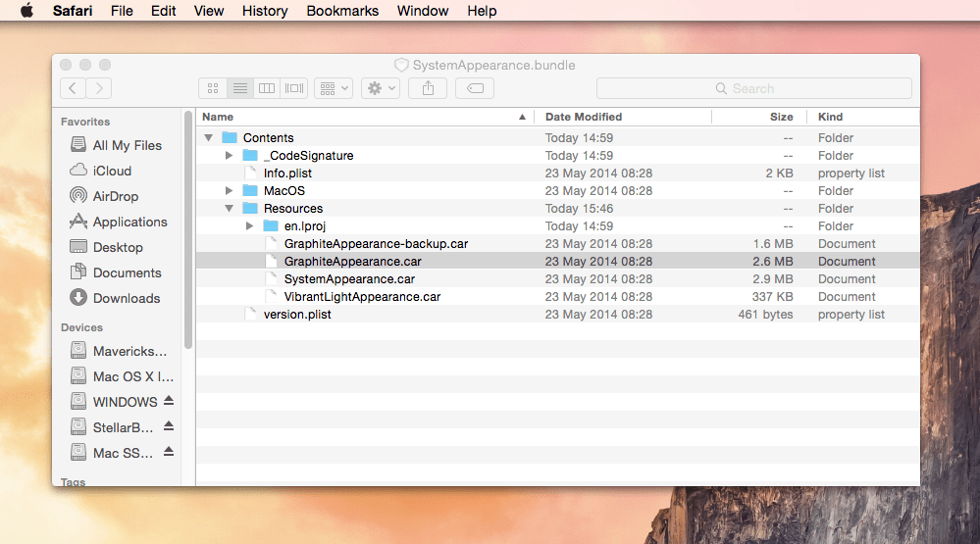Select AirDrop in sidebar

pyautogui.click(x=104, y=196)
